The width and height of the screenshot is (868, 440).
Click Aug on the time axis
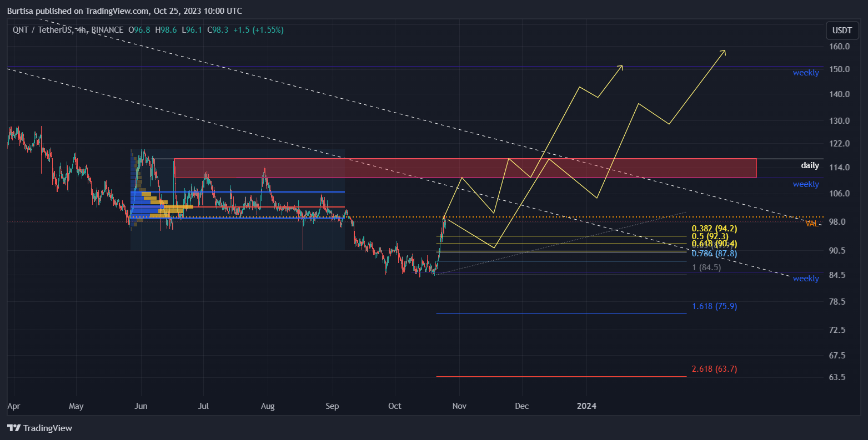coord(268,406)
